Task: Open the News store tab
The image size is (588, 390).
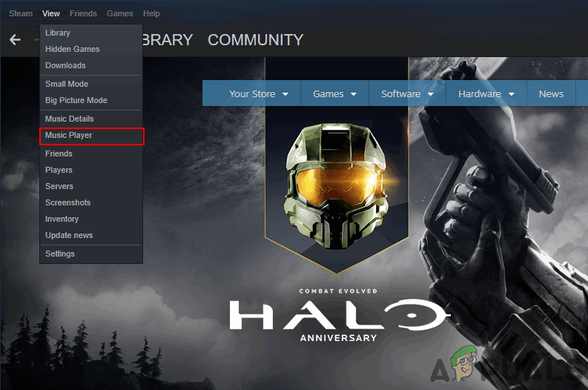Action: [x=551, y=93]
